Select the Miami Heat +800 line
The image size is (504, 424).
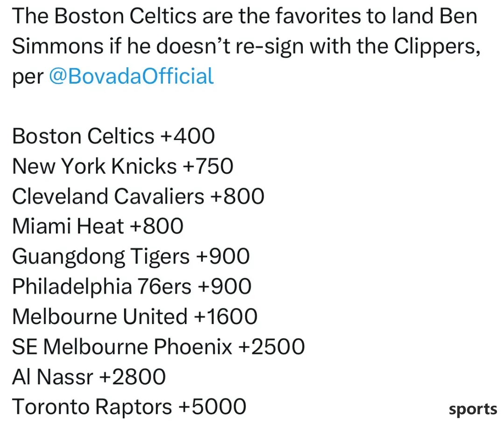coord(98,226)
